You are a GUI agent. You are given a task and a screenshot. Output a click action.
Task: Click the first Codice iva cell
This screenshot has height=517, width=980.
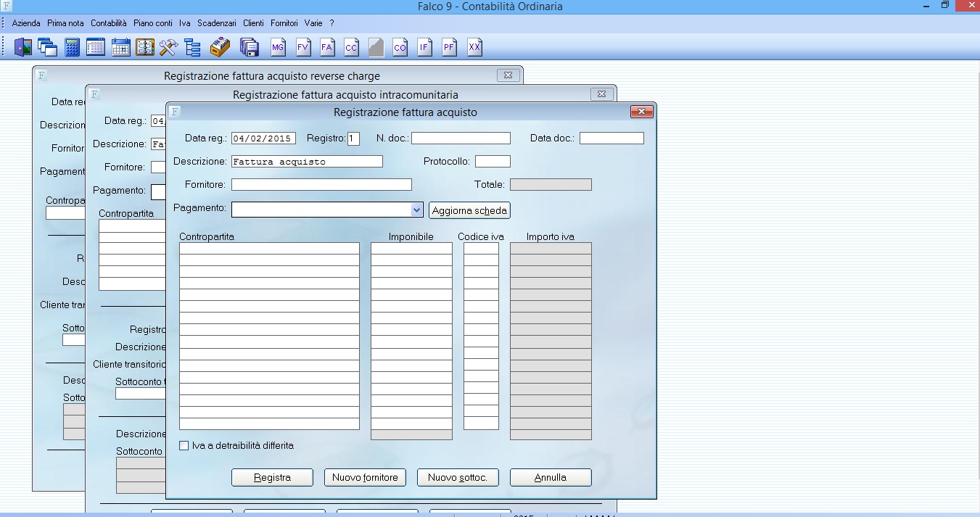(x=481, y=248)
